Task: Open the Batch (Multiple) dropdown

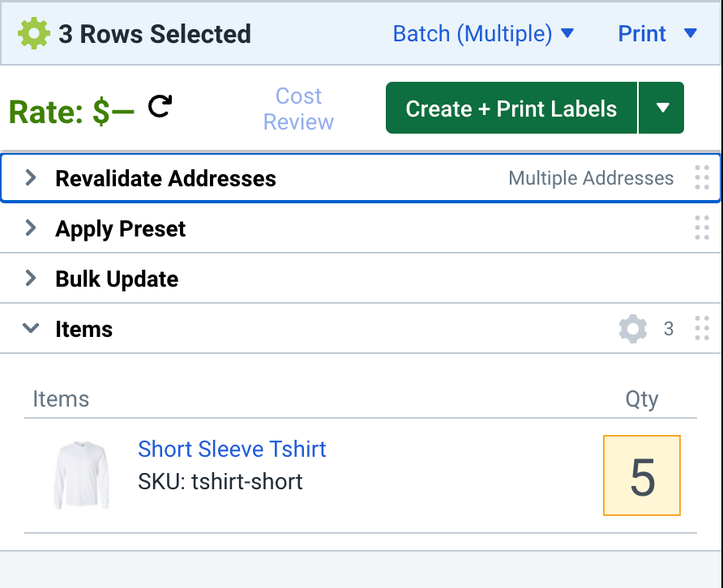Action: tap(483, 33)
